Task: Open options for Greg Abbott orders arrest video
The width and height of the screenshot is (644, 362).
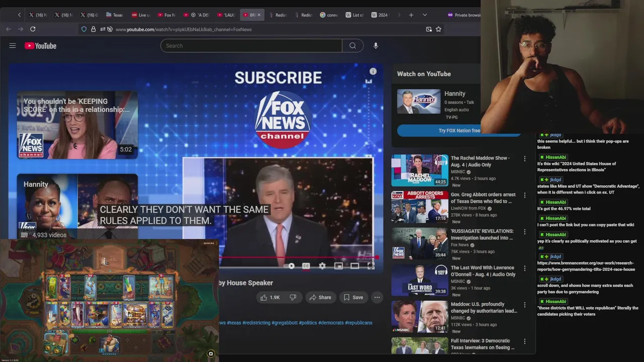Action: pos(525,196)
